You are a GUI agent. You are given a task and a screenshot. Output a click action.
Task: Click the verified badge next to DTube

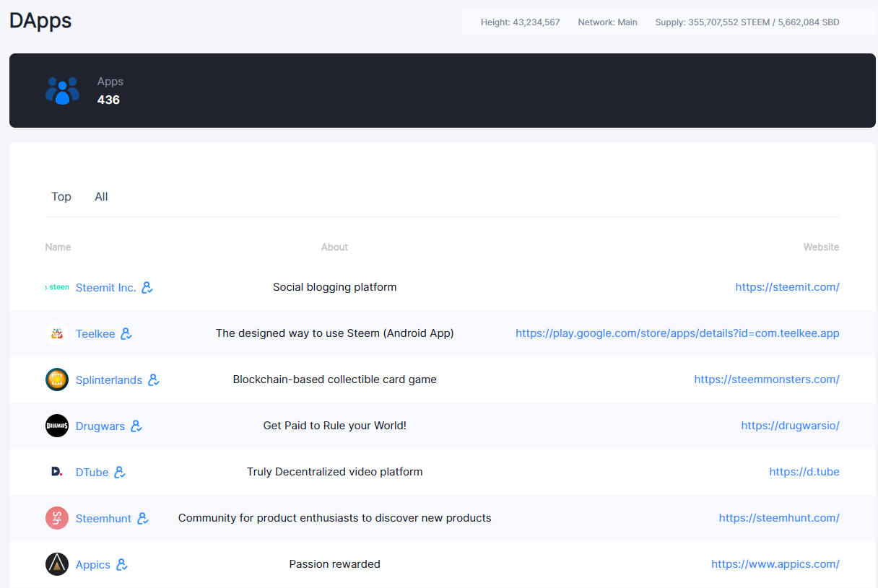click(120, 472)
